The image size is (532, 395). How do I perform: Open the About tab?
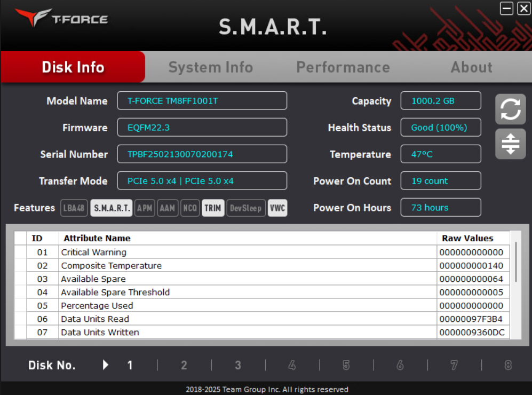pos(471,67)
